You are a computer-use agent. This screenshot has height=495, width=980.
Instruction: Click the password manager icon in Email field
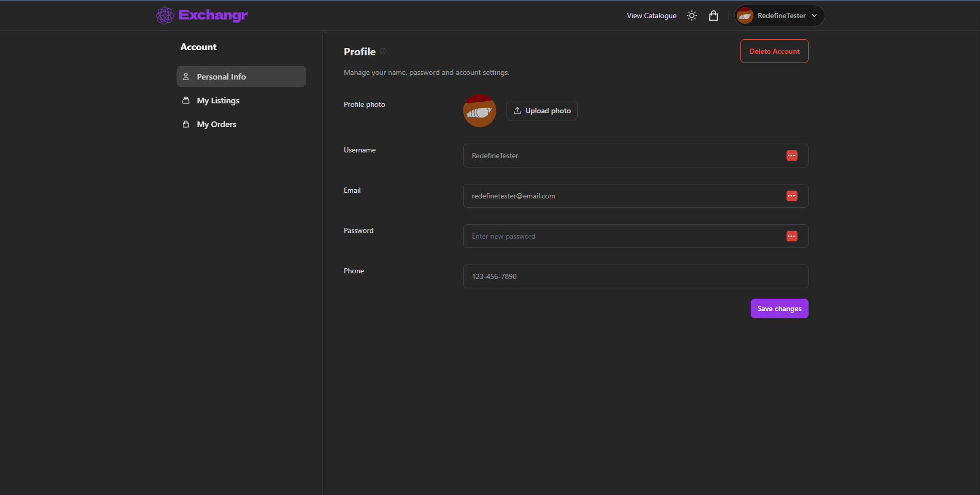(792, 196)
